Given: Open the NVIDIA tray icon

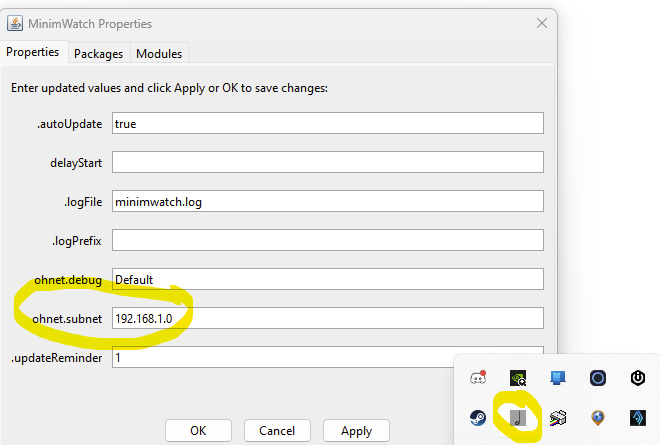Looking at the screenshot, I should [518, 378].
